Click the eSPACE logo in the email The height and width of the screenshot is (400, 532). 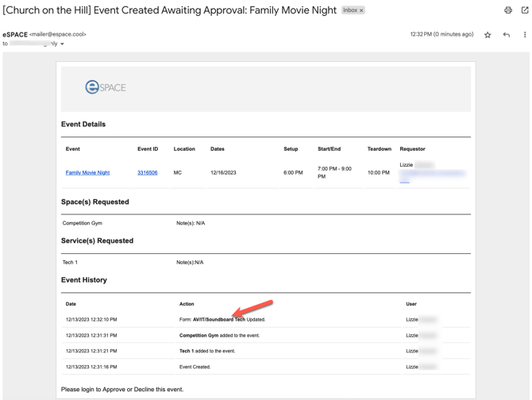(106, 87)
